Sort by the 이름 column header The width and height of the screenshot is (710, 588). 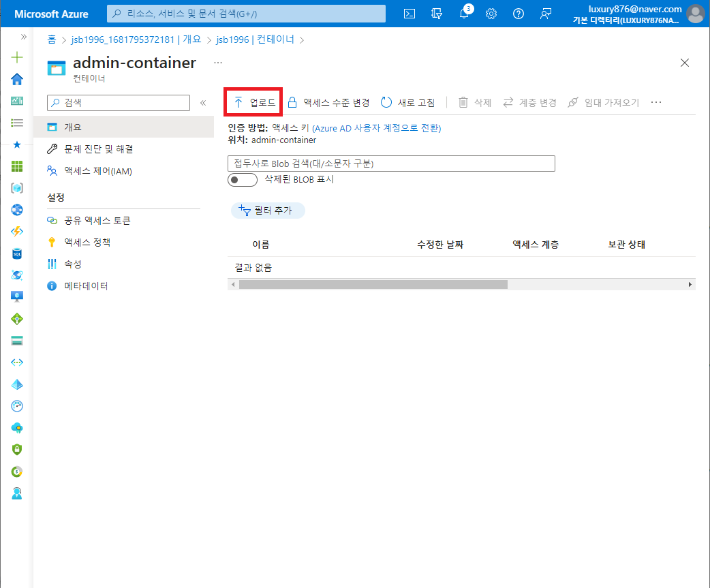(261, 245)
